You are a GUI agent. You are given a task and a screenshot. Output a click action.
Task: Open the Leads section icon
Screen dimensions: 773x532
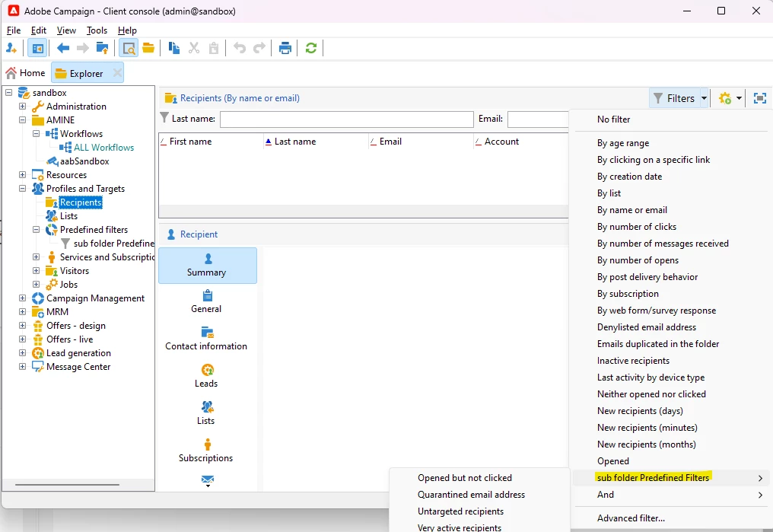coord(208,370)
